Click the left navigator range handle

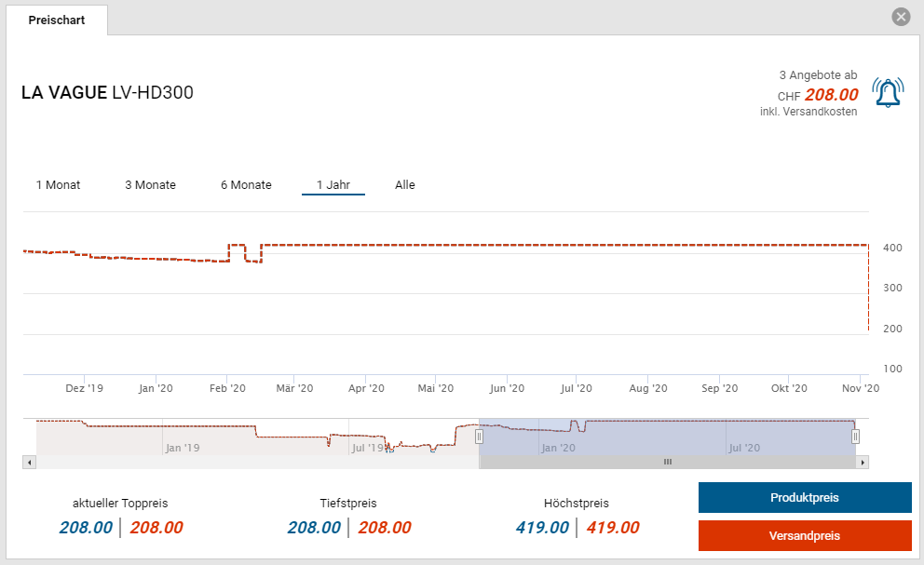[480, 436]
